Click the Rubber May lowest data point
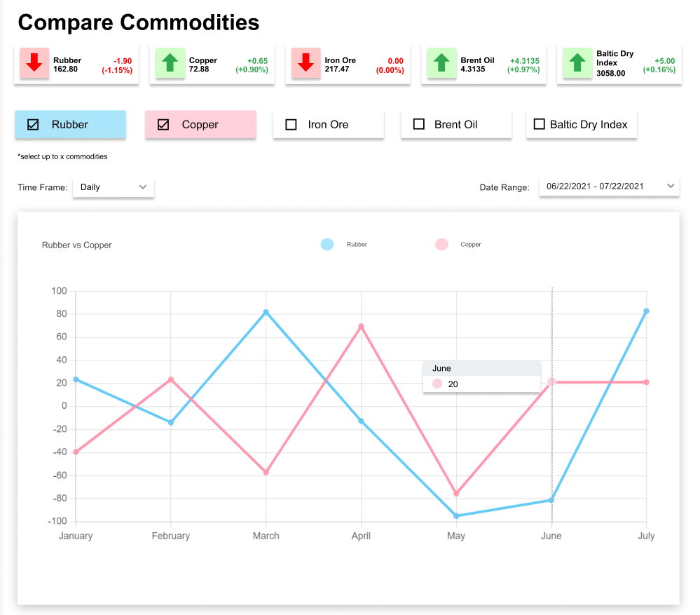Screen dimensions: 700x615 tap(456, 515)
